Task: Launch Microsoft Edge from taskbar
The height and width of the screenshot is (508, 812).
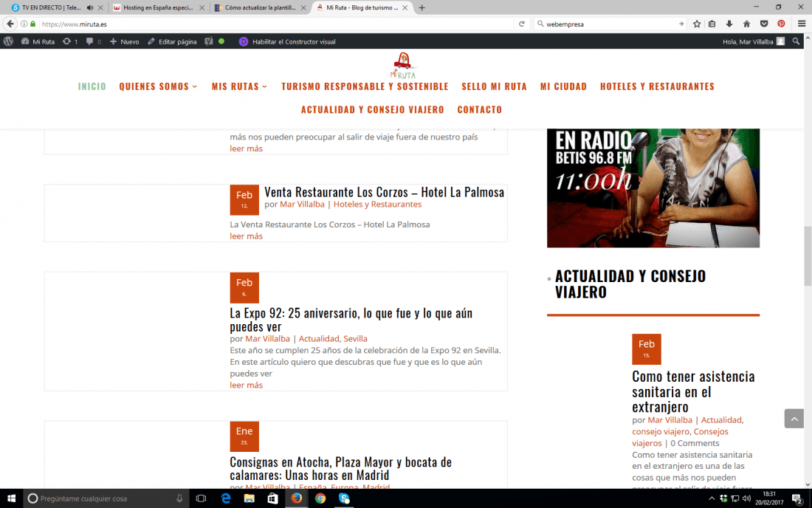Action: [226, 498]
